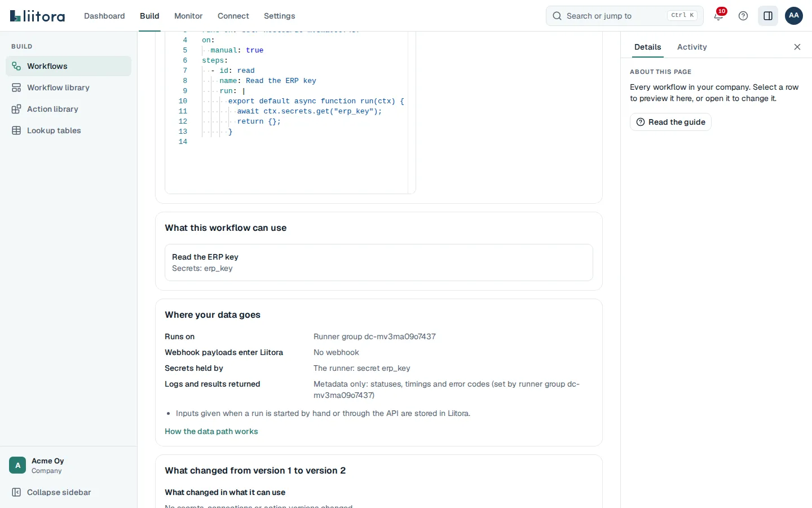Open the Lookup tables item

tap(68, 130)
